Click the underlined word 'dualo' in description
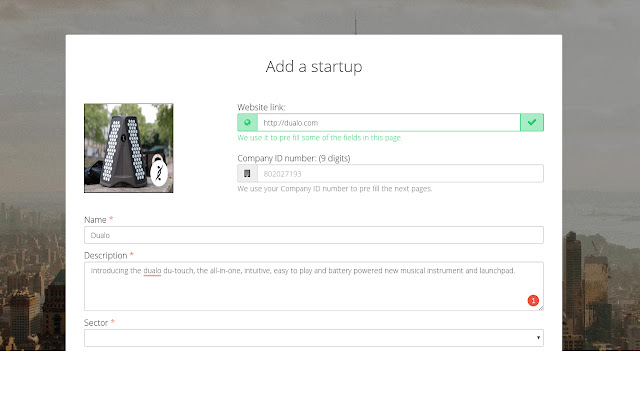640x400 pixels. click(x=153, y=270)
